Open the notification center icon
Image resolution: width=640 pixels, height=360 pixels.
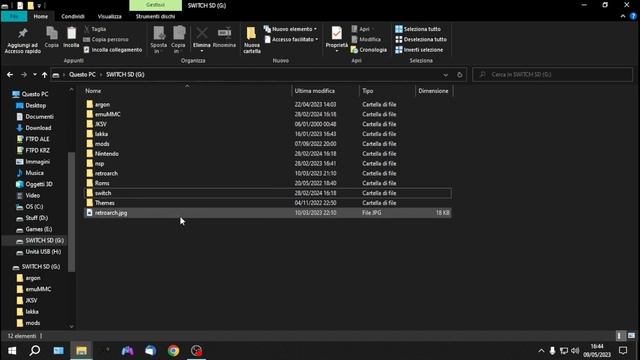point(623,351)
